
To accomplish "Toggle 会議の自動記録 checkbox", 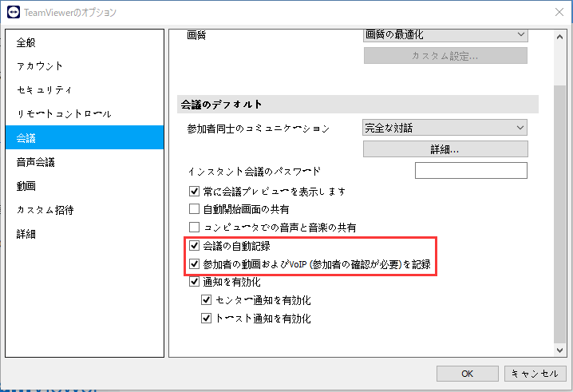I will tap(194, 245).
